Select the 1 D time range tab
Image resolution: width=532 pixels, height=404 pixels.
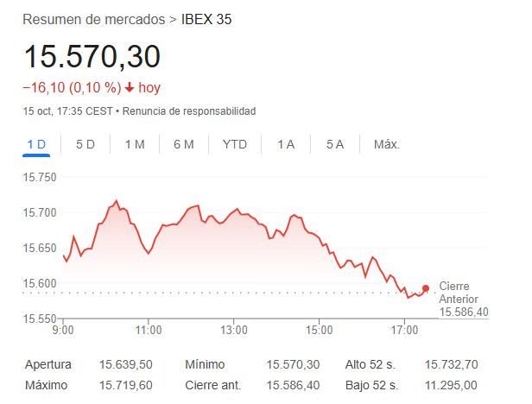point(36,144)
